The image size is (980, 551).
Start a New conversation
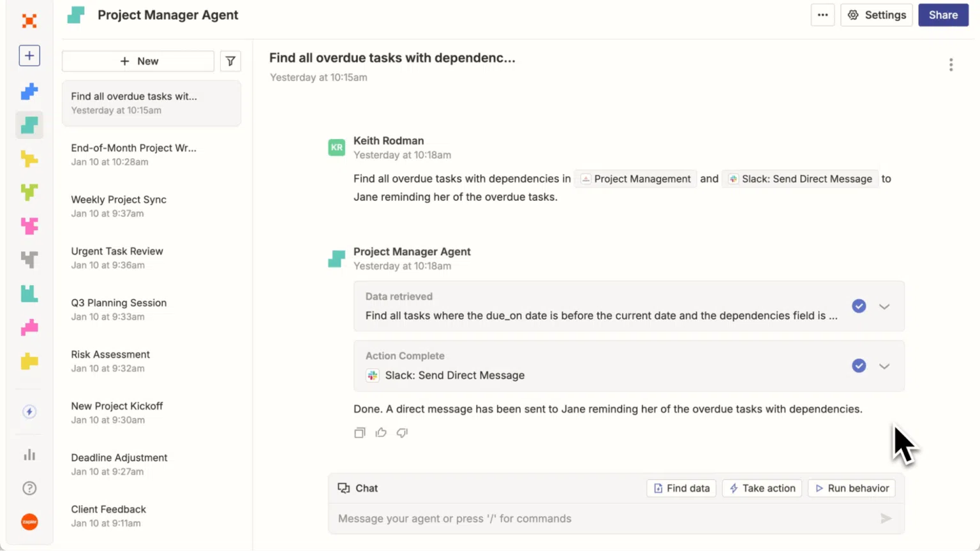(138, 61)
